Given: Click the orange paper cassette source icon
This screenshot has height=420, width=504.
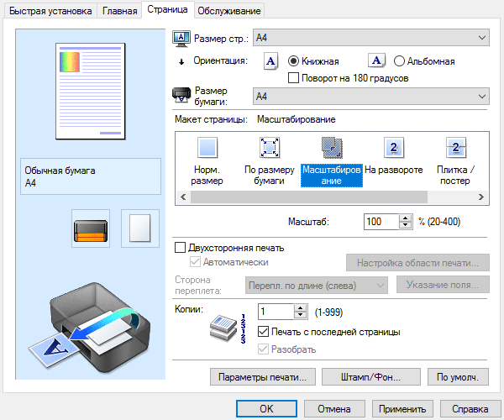Looking at the screenshot, I should coord(91,228).
